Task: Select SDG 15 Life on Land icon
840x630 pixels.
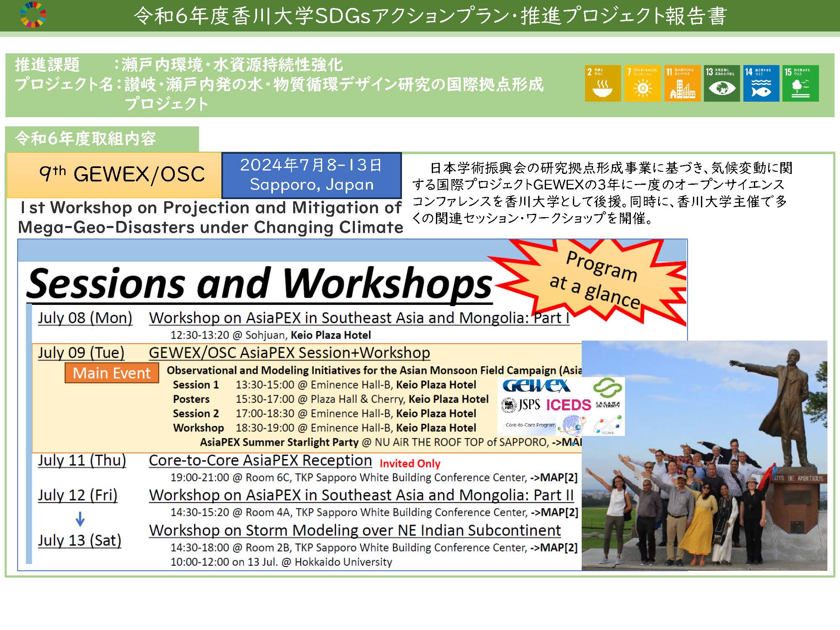Action: [801, 83]
